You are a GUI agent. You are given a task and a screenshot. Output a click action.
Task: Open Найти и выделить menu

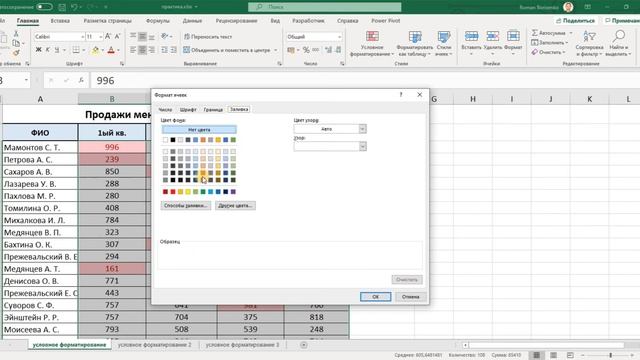pyautogui.click(x=618, y=43)
